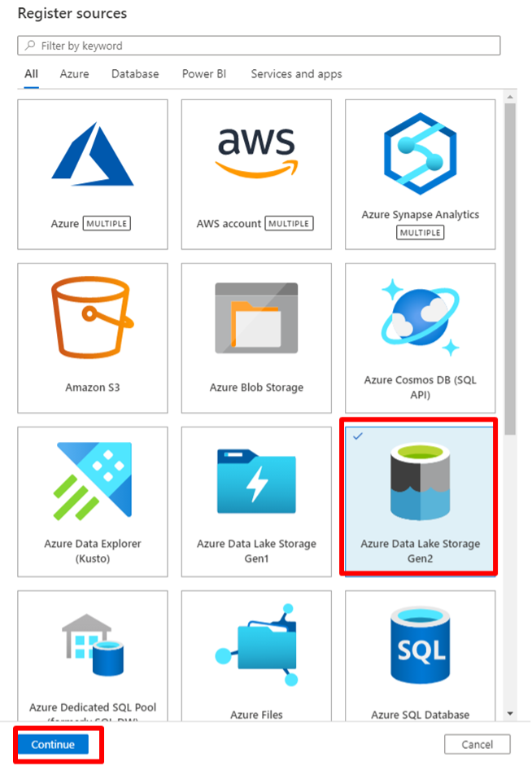Pick the Azure Data Explorer (Kusto) icon
532x766 pixels.
[x=92, y=481]
